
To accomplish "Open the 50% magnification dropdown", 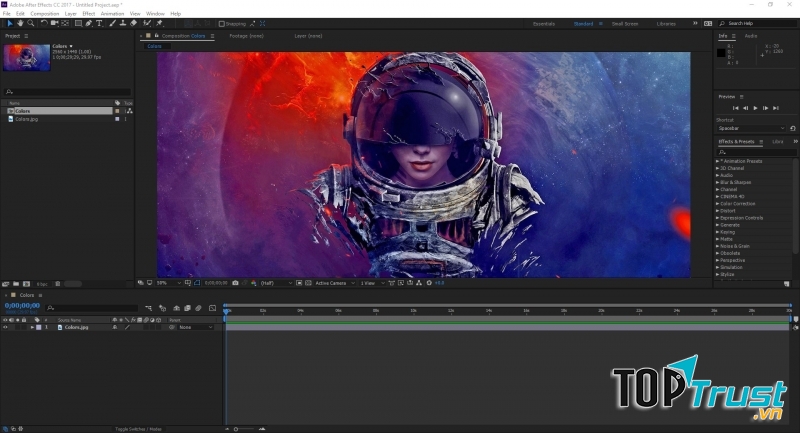I will pos(169,283).
